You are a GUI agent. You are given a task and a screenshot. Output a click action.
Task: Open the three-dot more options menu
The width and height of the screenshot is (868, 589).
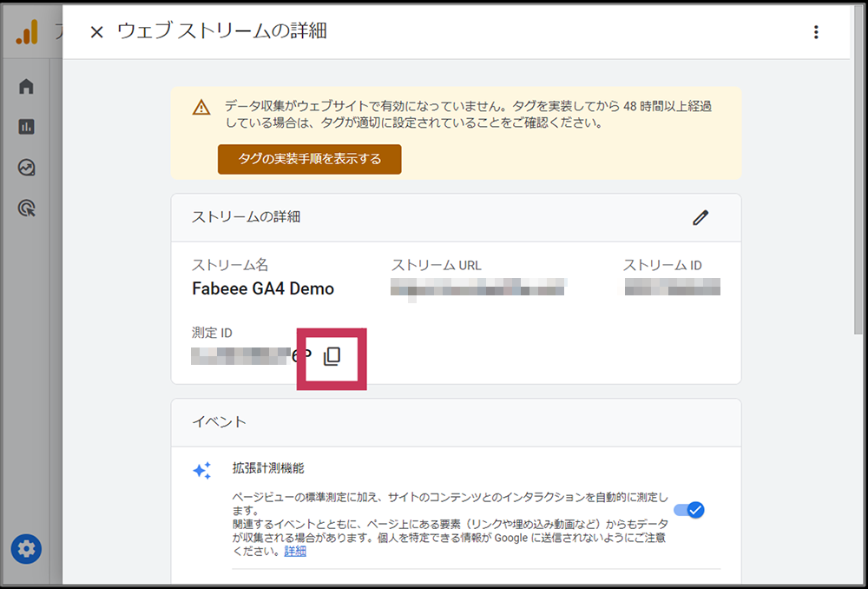[x=815, y=32]
